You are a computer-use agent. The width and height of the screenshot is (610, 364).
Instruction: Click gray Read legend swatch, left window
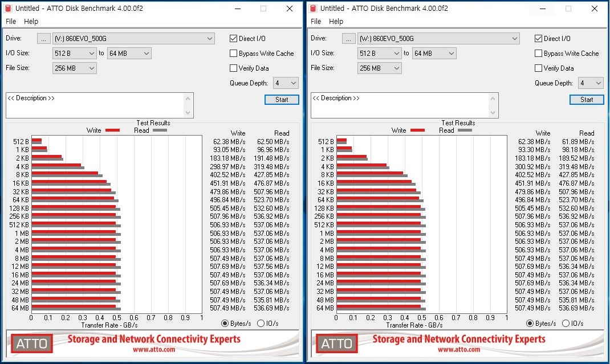tap(160, 130)
